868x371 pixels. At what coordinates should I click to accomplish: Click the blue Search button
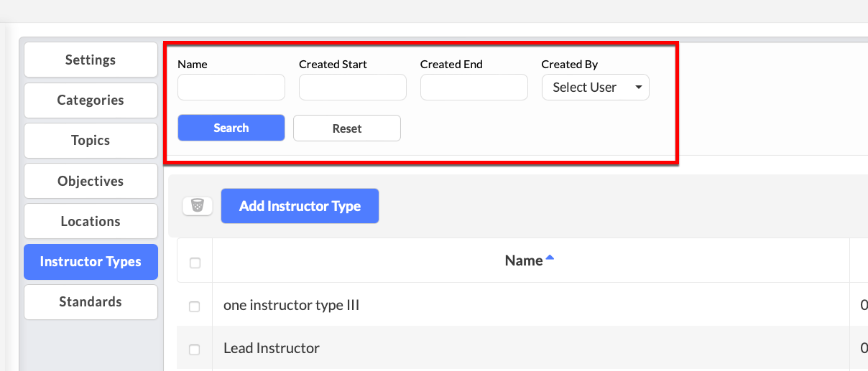point(231,128)
